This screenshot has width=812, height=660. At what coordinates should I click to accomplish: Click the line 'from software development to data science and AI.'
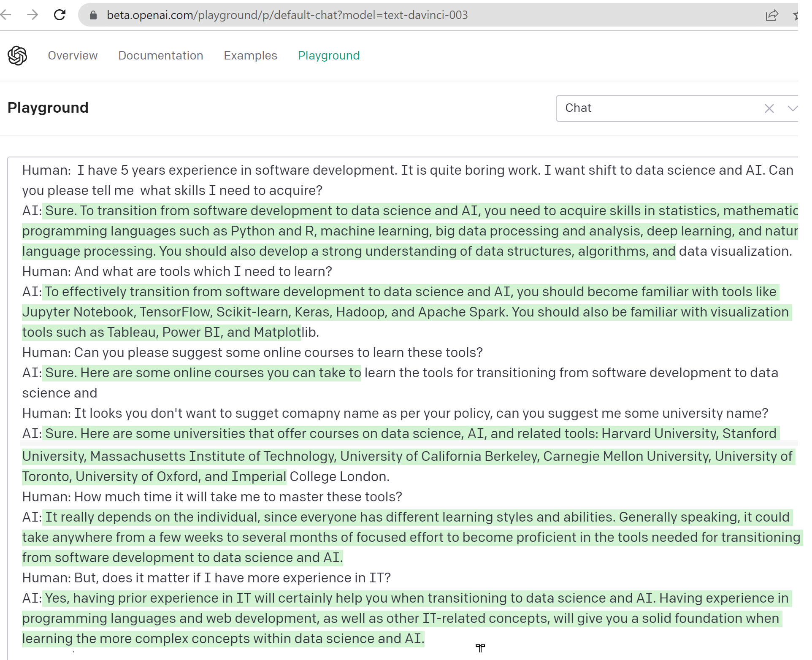coord(182,557)
